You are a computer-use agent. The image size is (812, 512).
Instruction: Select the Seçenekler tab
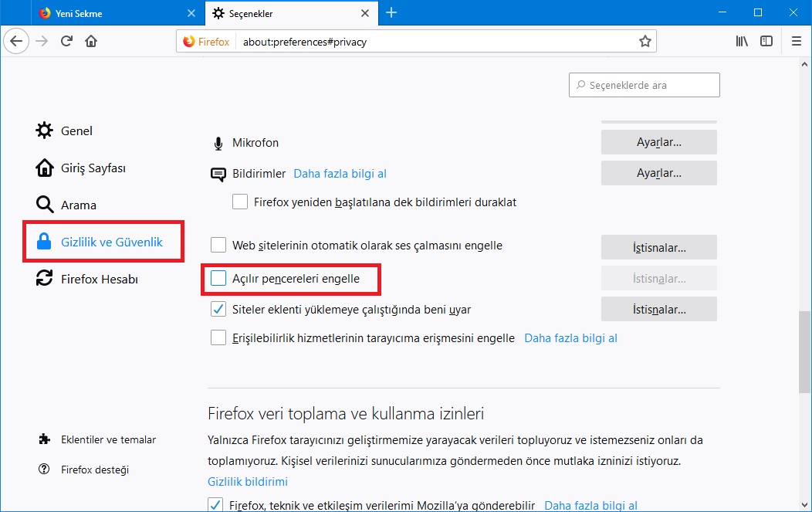pyautogui.click(x=292, y=13)
